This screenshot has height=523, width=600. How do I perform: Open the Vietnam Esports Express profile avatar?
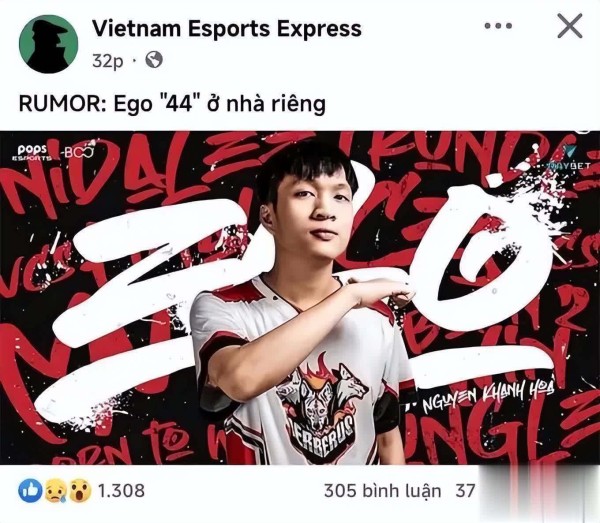click(x=49, y=44)
